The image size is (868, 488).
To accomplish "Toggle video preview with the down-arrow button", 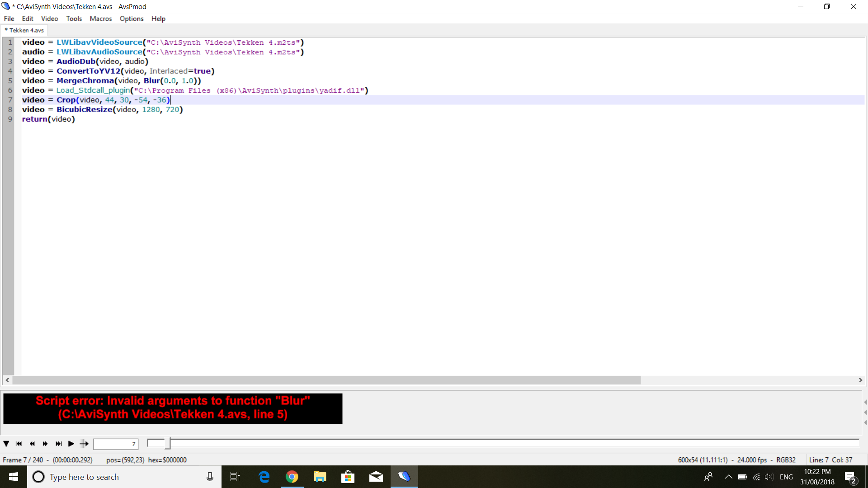I will 6,444.
